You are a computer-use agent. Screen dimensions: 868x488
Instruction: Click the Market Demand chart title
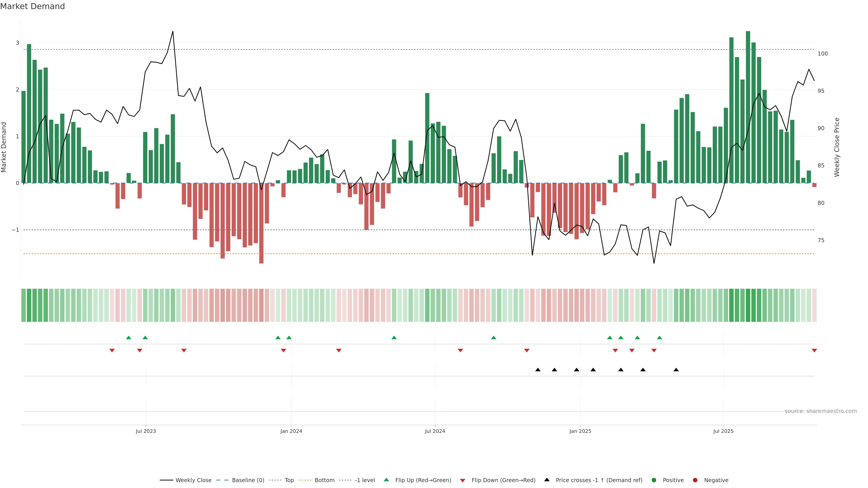point(32,6)
